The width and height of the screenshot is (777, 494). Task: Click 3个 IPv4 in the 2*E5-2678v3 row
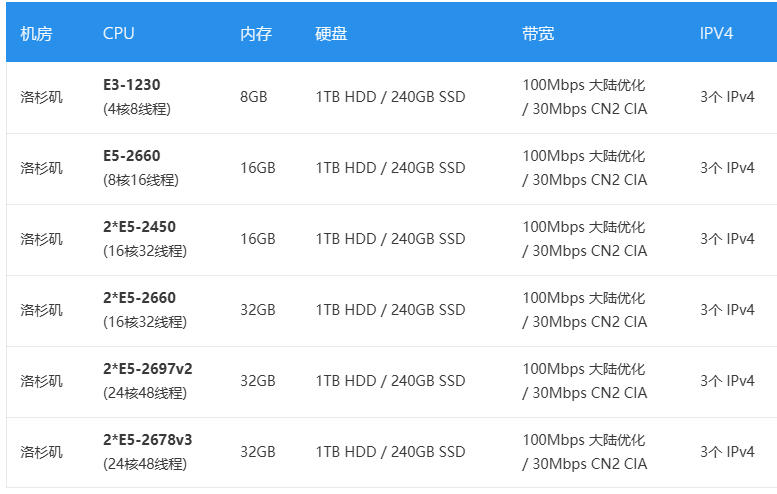(727, 452)
